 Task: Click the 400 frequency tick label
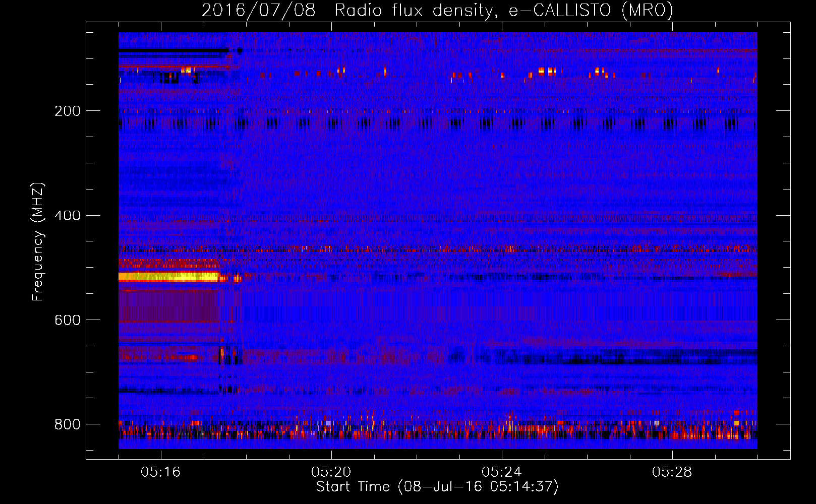click(x=68, y=216)
